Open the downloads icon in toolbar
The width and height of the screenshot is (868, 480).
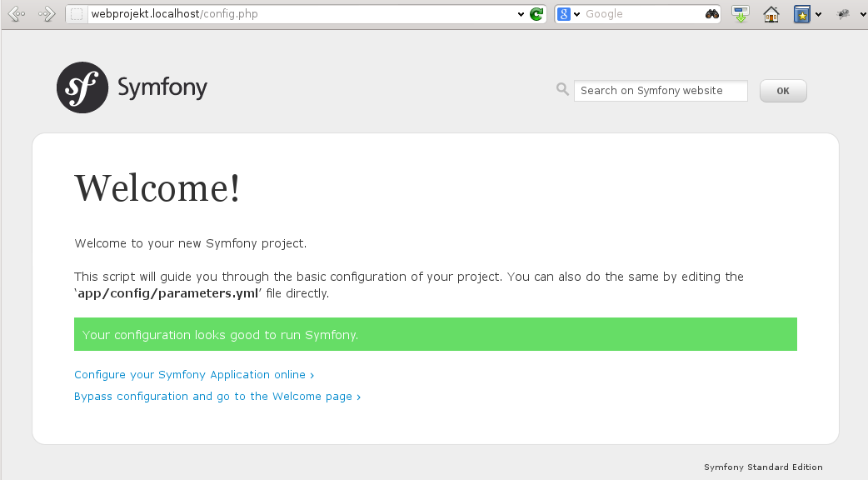coord(740,14)
